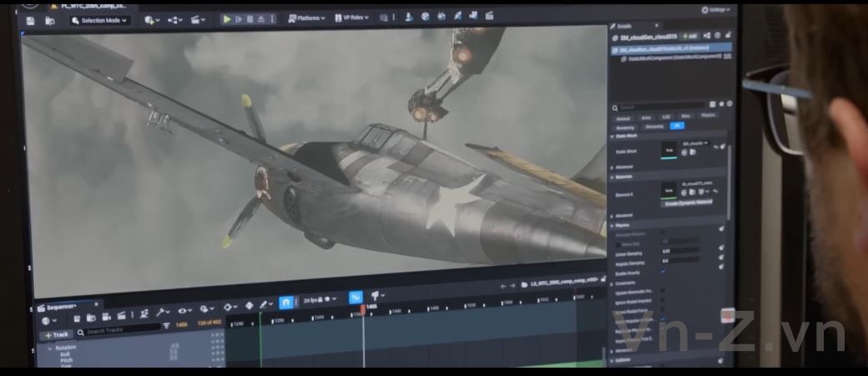Open the Sequencer curve editor icon

356,297
